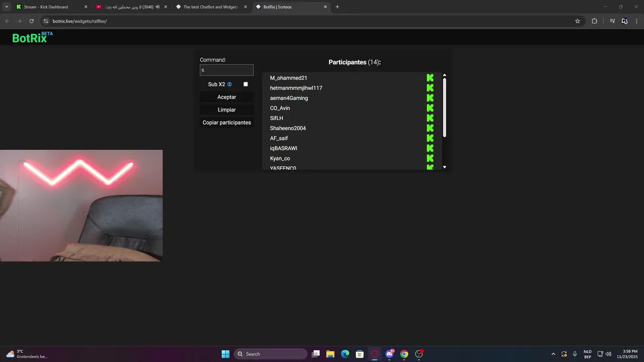Select participant iqBASRAWI

(x=283, y=148)
